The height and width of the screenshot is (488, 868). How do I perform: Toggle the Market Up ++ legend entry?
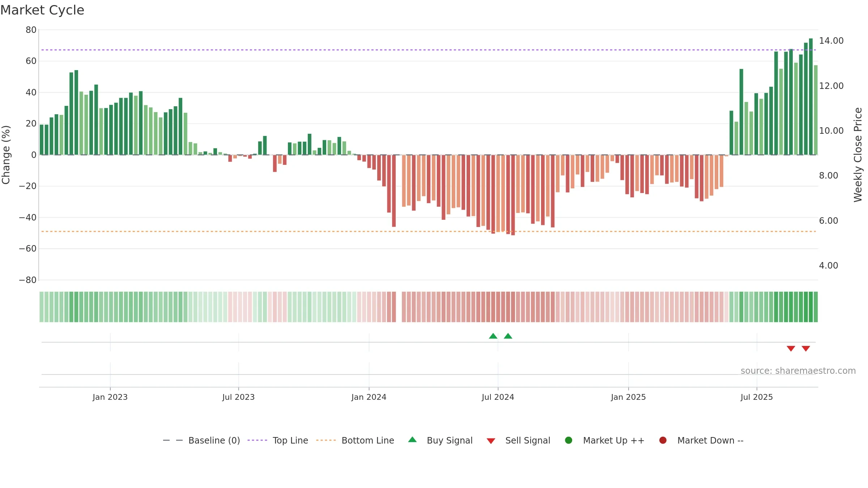click(605, 440)
